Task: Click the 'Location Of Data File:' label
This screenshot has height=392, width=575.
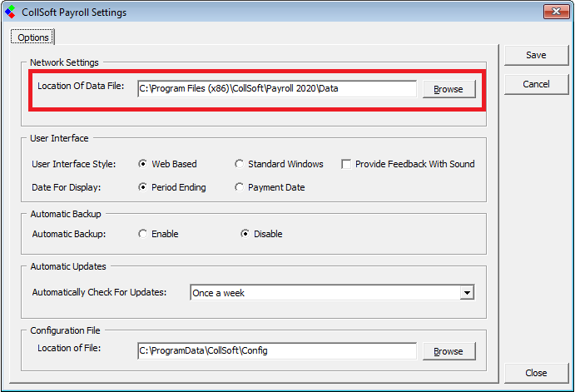Action: pyautogui.click(x=81, y=86)
